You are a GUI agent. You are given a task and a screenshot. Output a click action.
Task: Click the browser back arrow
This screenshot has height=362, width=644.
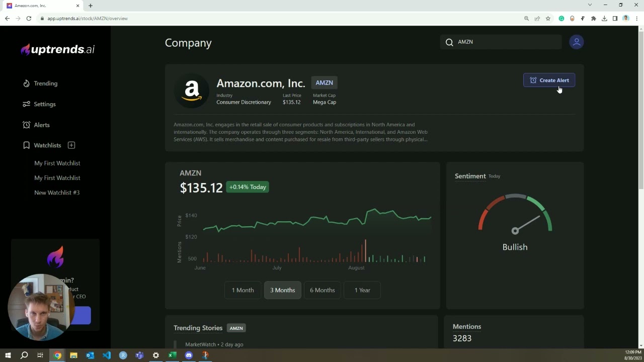click(x=7, y=19)
